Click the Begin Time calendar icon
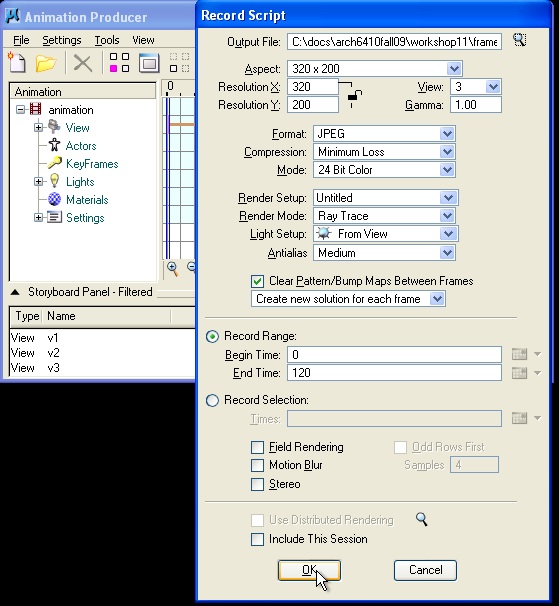This screenshot has height=606, width=559. tap(519, 354)
